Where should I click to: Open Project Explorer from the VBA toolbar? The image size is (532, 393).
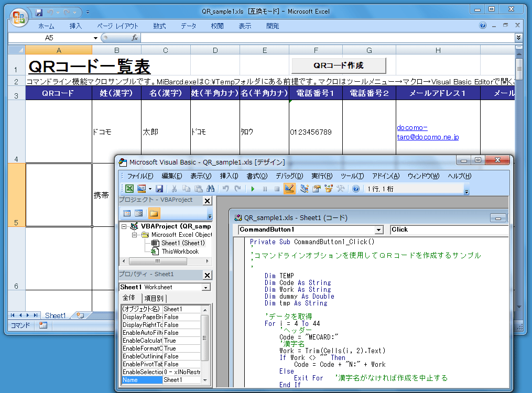305,189
